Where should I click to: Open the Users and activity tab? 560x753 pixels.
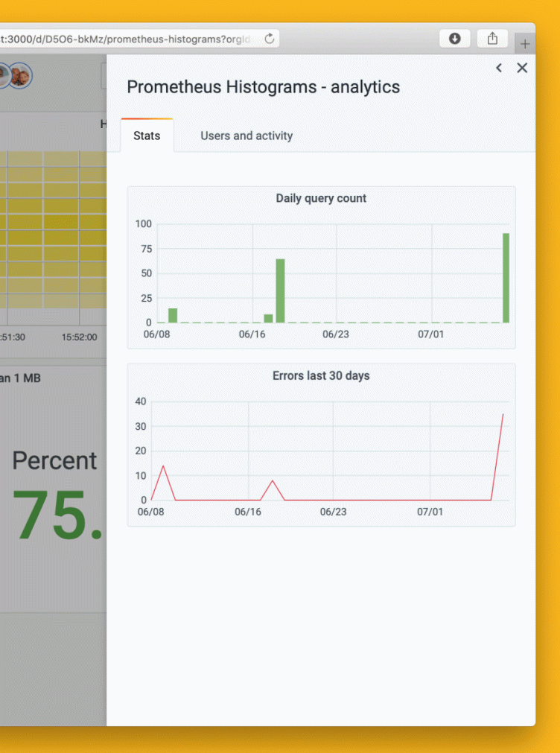[246, 136]
